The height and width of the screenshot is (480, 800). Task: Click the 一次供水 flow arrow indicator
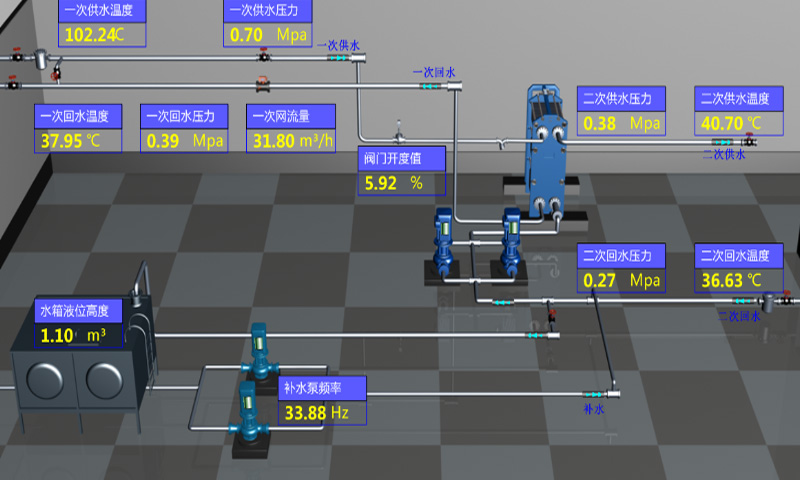[339, 59]
